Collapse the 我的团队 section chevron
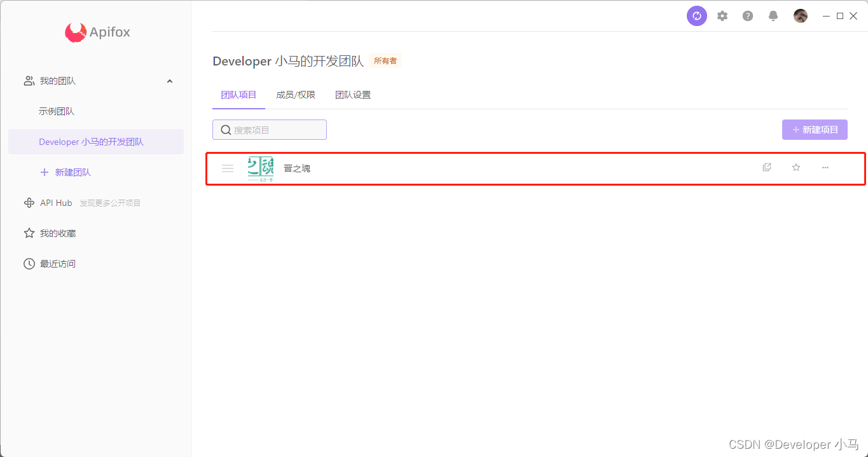Viewport: 868px width, 457px height. pos(170,81)
